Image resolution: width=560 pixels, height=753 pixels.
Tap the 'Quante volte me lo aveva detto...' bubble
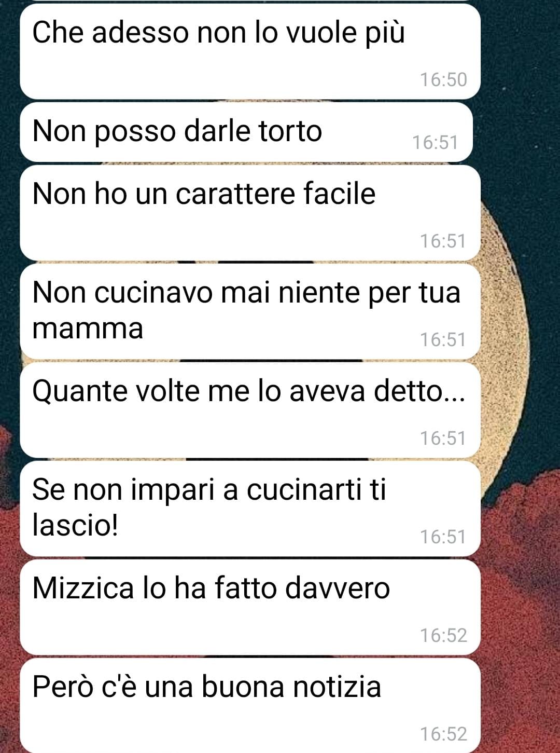(250, 410)
